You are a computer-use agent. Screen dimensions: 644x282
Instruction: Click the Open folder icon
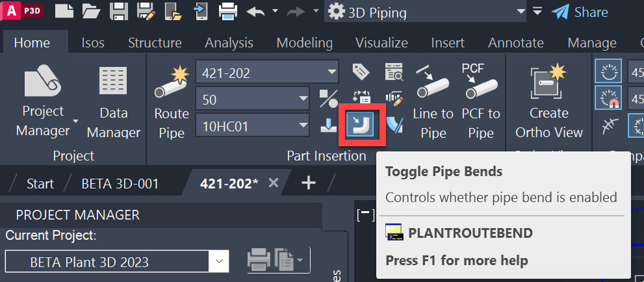click(x=91, y=12)
